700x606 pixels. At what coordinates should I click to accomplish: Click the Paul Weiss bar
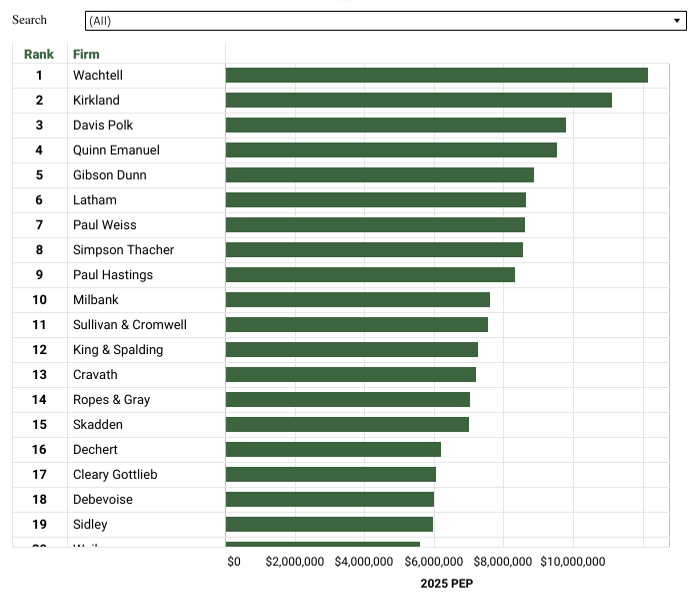tap(375, 225)
